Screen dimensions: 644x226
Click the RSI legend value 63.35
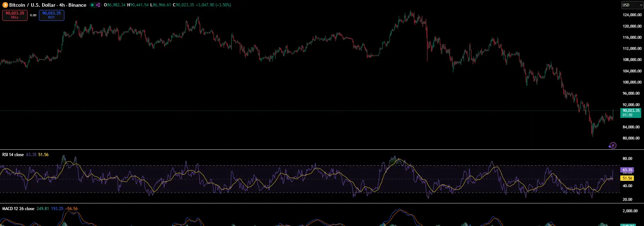pos(31,155)
